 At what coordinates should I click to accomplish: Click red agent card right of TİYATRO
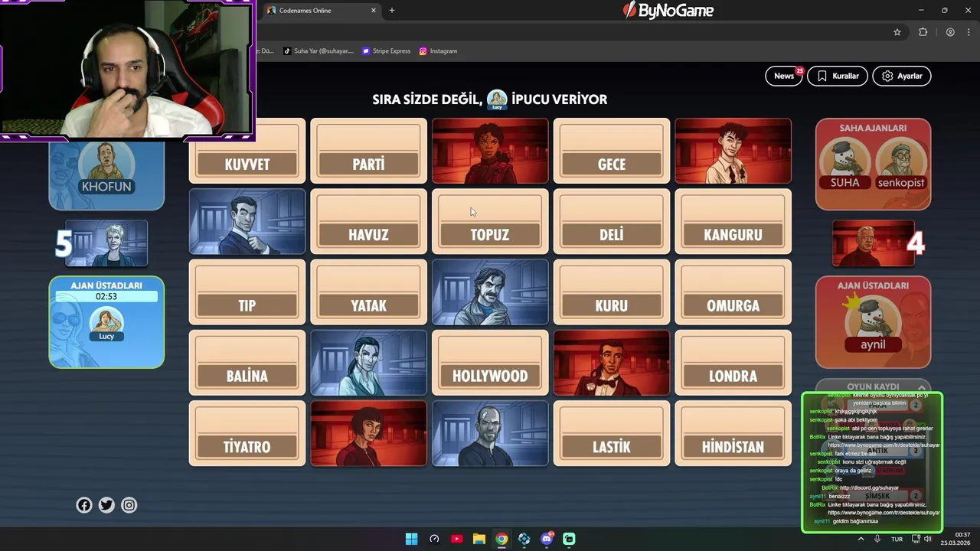click(x=368, y=433)
